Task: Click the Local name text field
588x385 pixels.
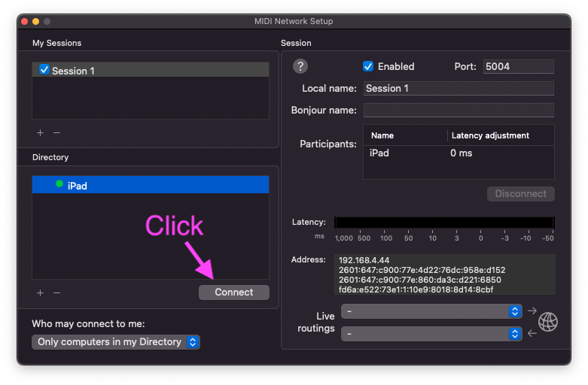Action: click(x=458, y=88)
